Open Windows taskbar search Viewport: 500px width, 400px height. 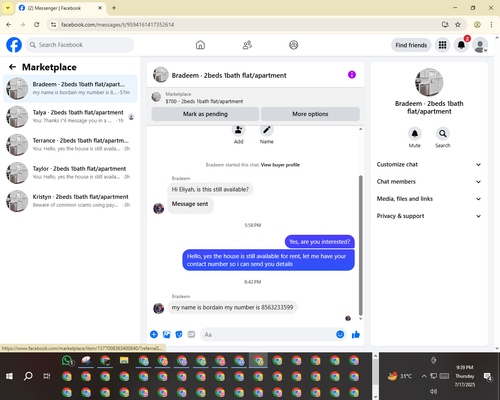click(x=28, y=376)
